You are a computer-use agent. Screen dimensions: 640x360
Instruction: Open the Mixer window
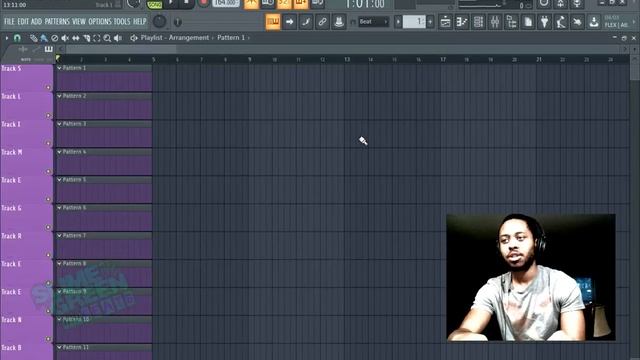495,22
